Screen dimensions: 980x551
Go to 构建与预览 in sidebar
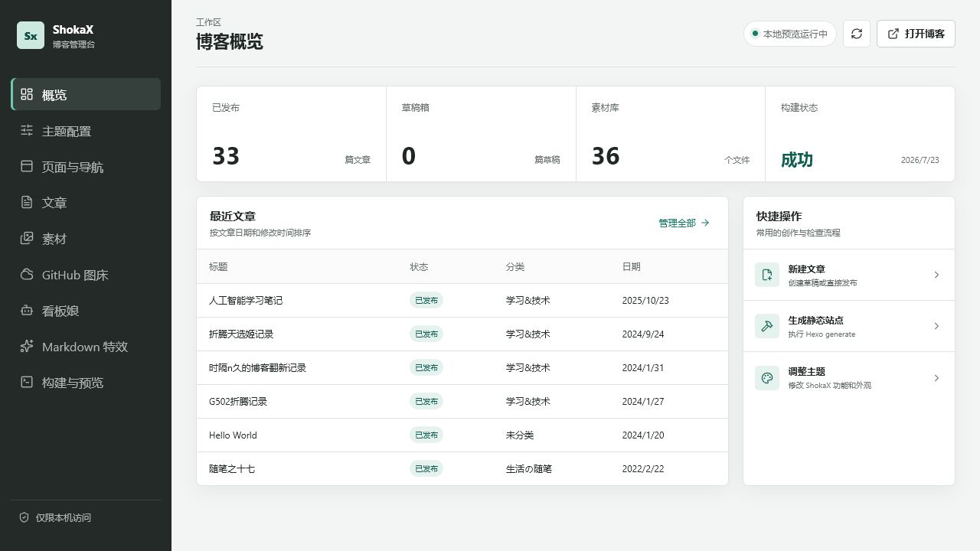point(86,382)
